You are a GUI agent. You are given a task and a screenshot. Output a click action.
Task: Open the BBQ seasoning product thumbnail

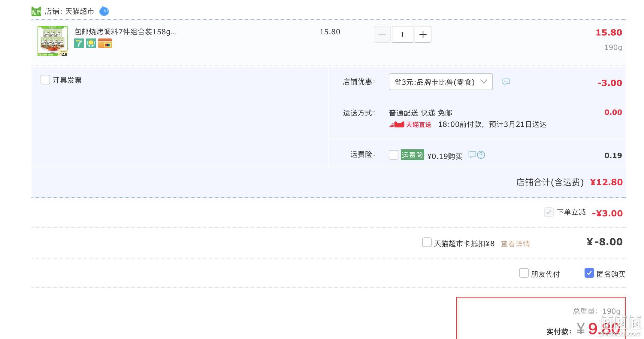(53, 41)
